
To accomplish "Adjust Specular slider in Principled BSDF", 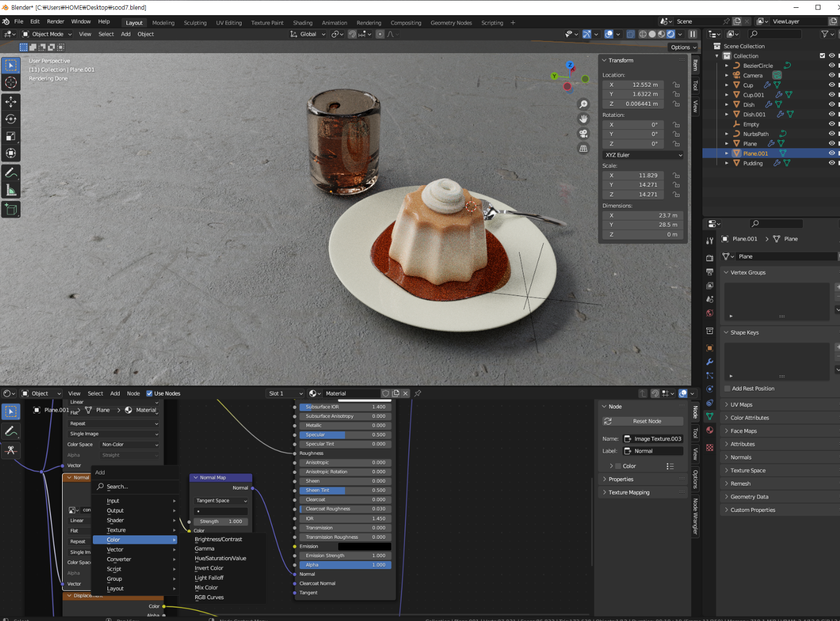I will pos(345,435).
